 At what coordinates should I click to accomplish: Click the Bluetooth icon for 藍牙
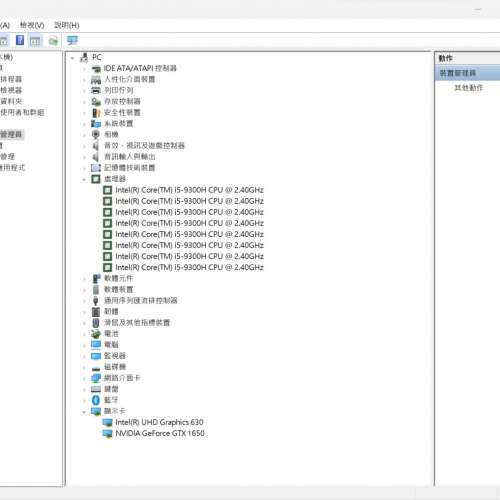[96, 400]
